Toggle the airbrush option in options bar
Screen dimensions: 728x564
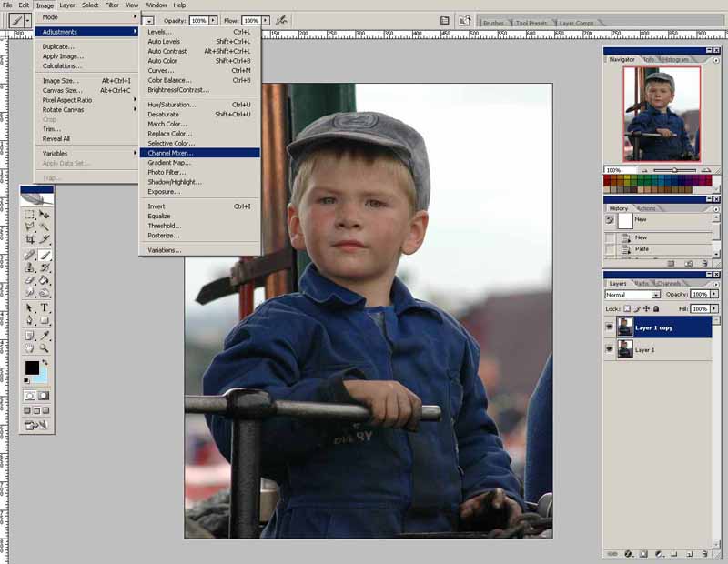point(281,20)
